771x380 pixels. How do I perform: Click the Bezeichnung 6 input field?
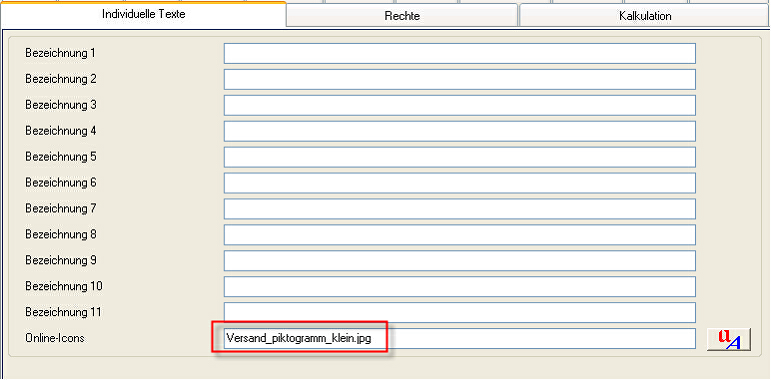point(460,183)
